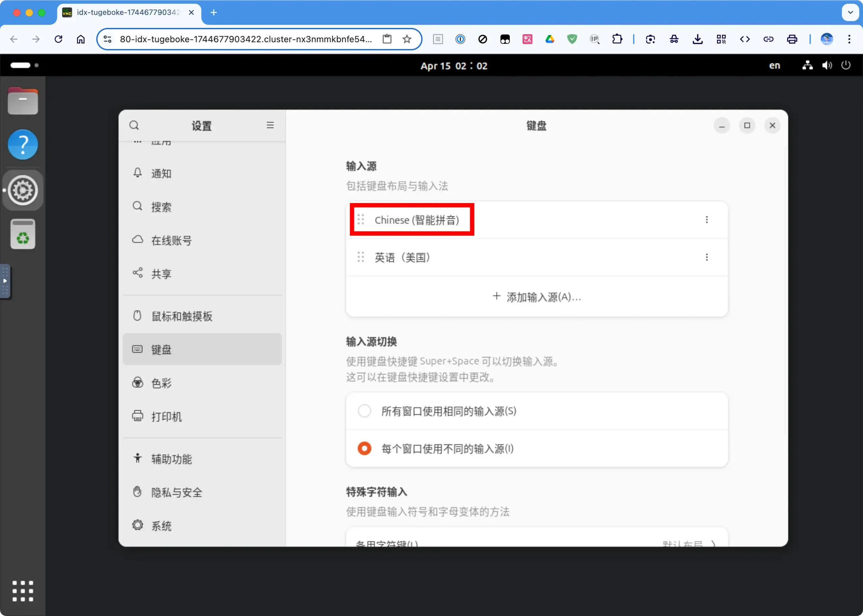
Task: Open the clock Apr 15 02:02 menu
Action: (454, 66)
